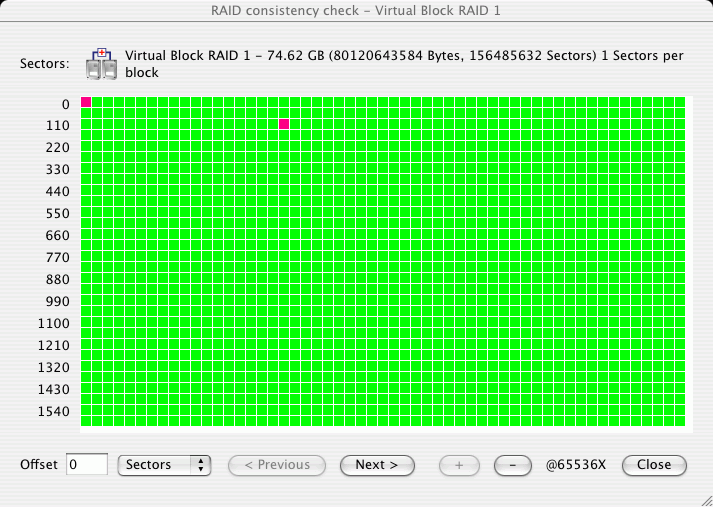The width and height of the screenshot is (713, 507).
Task: Click the row label 660
Action: [57, 236]
